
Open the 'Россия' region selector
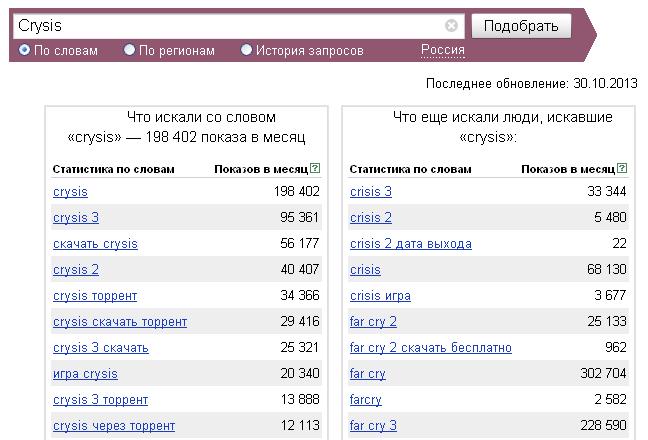pos(443,50)
